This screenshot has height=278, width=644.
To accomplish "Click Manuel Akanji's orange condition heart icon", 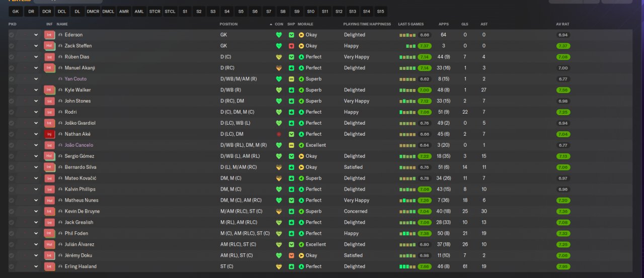I will pos(279,68).
